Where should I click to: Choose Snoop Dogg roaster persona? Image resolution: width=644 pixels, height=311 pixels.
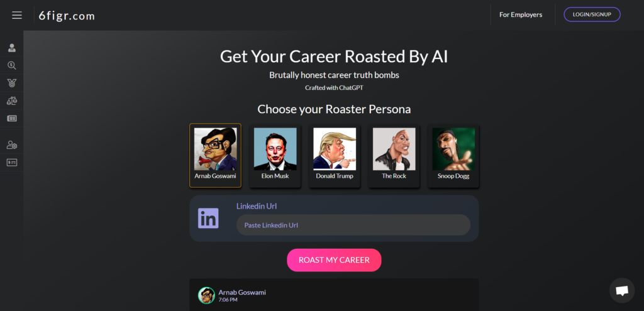pyautogui.click(x=453, y=156)
